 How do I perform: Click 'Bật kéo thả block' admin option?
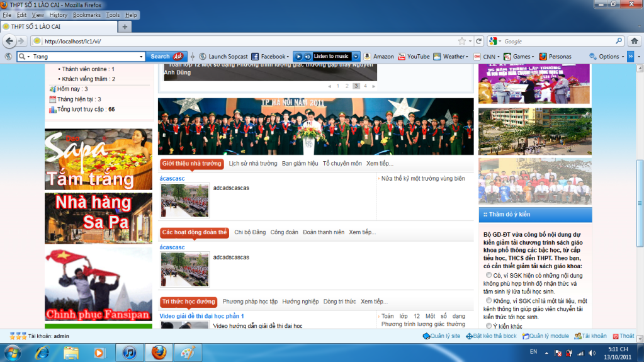click(x=491, y=336)
